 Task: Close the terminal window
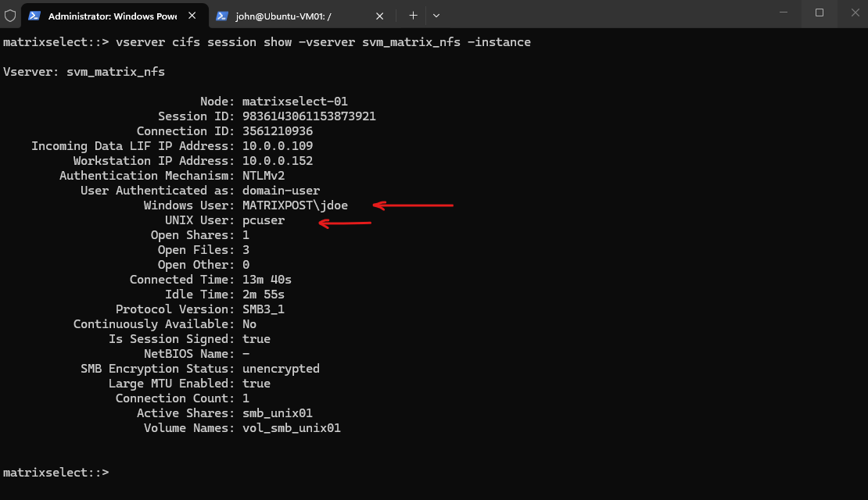pyautogui.click(x=855, y=12)
